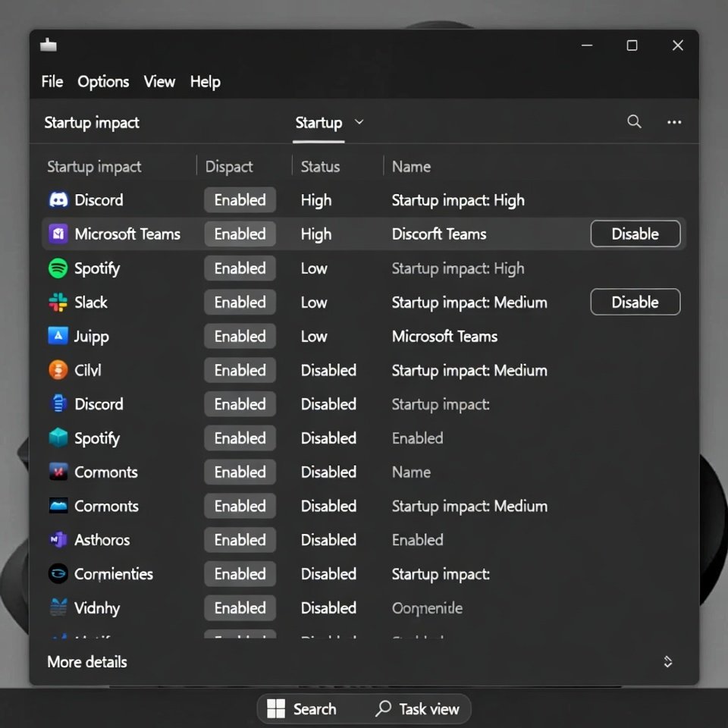Open the Startup dropdown chevron
This screenshot has height=728, width=728.
(x=359, y=122)
